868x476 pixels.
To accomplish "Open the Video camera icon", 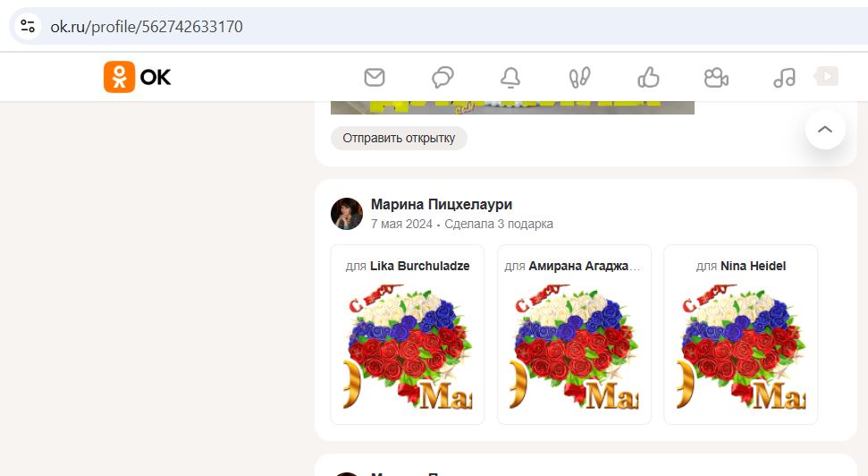I will click(716, 78).
